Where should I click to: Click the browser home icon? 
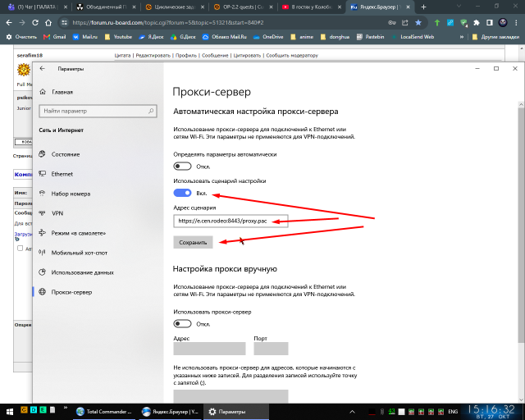tap(48, 22)
